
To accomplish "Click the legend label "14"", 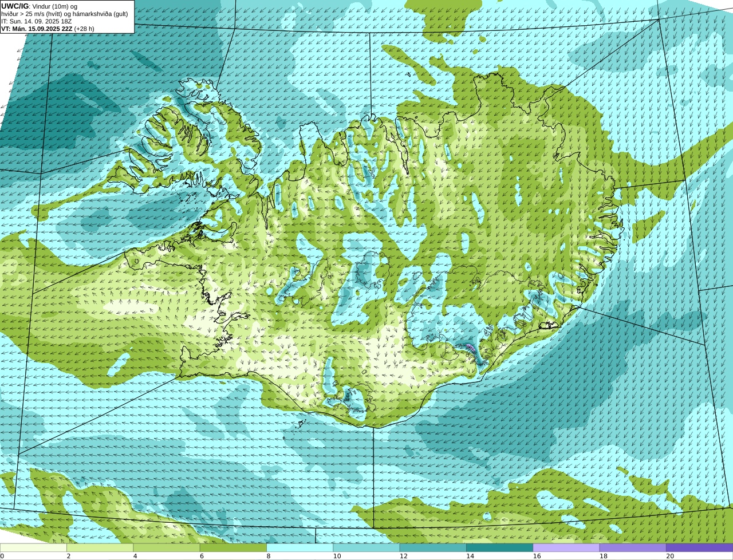I will 470,556.
